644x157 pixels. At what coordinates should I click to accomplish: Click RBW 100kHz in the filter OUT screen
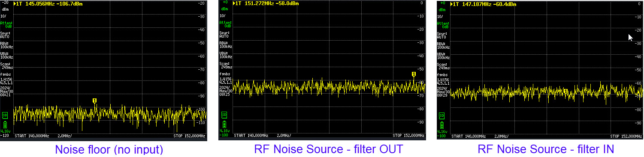pos(226,44)
